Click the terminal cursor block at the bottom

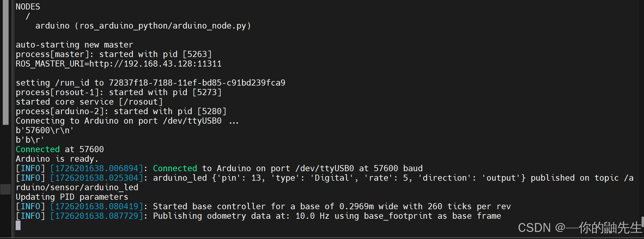(18, 226)
